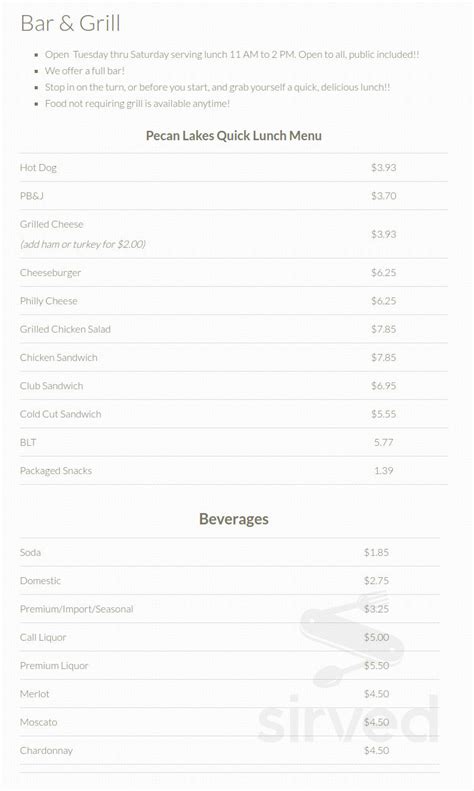Select the Packaged Snacks row
The width and height of the screenshot is (474, 791).
233,471
